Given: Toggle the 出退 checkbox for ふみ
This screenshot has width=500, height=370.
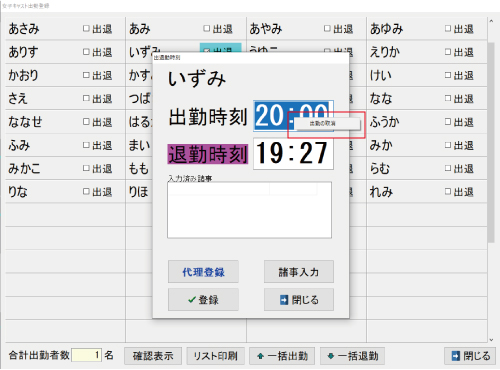Looking at the screenshot, I should (86, 145).
